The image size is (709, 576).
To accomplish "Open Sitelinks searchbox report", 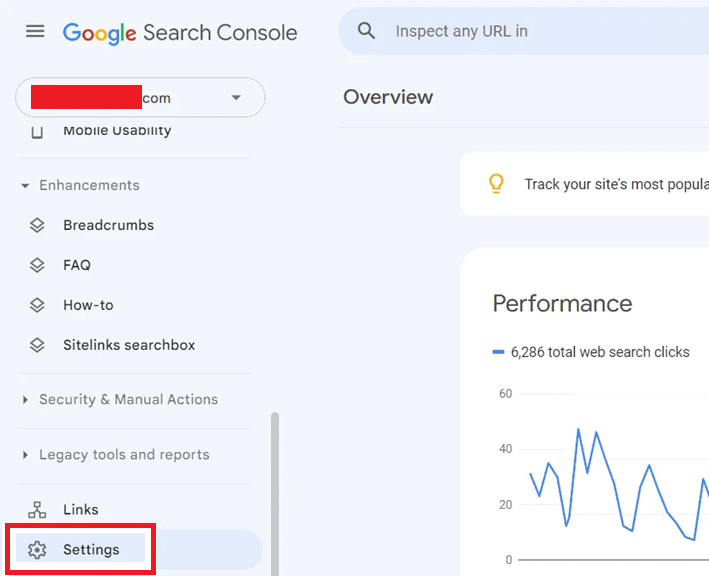I will tap(129, 345).
